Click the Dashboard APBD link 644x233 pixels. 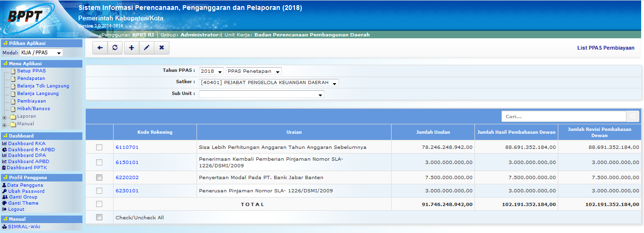[x=28, y=162]
